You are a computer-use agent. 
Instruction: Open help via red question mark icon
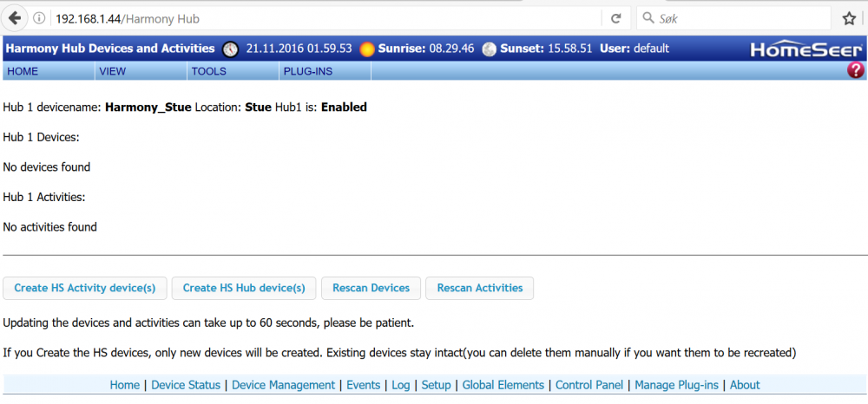point(856,70)
